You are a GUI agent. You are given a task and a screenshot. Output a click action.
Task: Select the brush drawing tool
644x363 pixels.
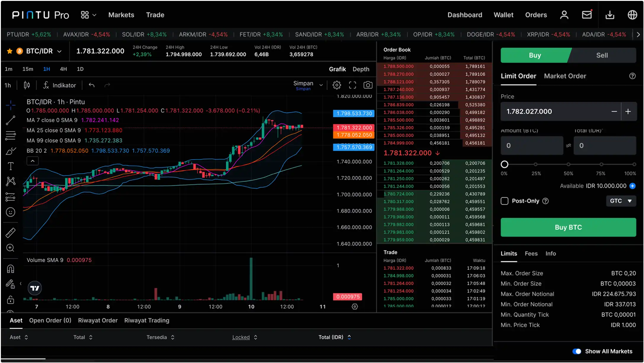pyautogui.click(x=11, y=151)
